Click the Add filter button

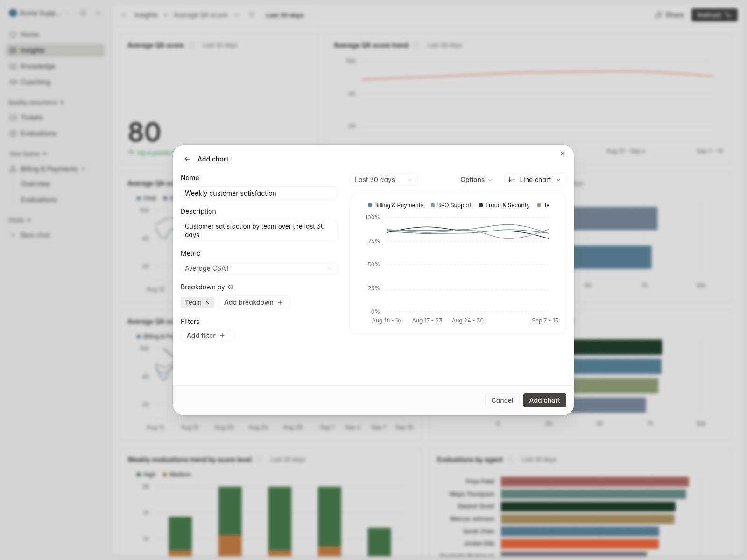(206, 336)
